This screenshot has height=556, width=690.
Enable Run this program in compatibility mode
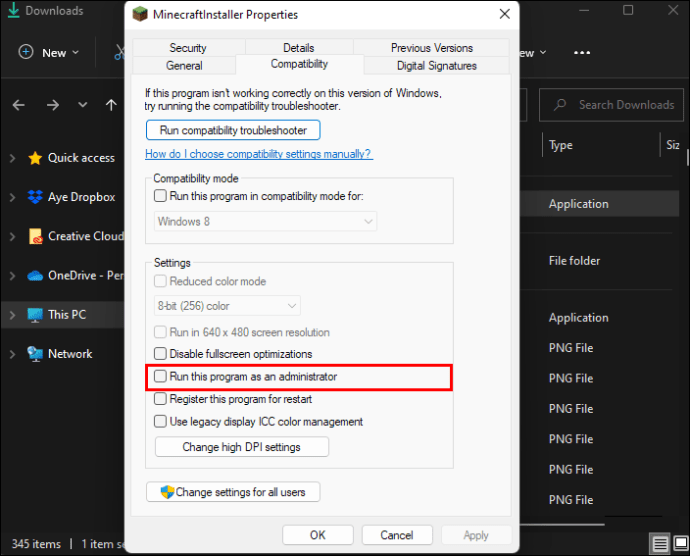click(x=160, y=195)
